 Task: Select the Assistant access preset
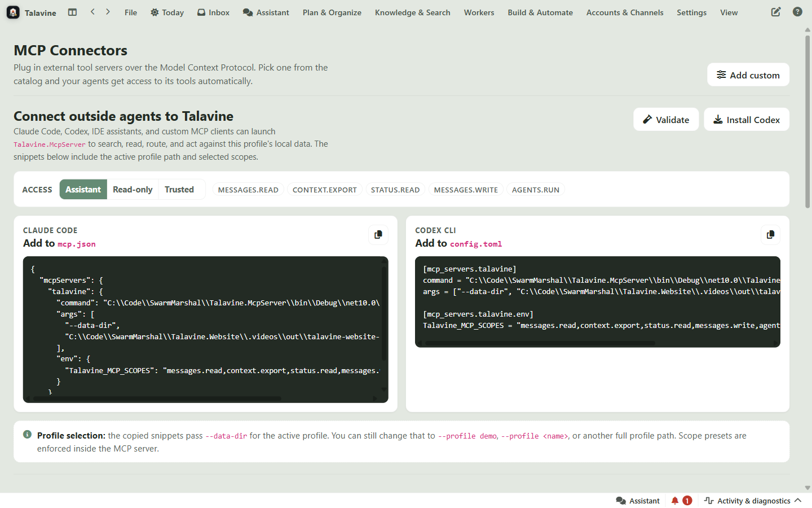[83, 190]
